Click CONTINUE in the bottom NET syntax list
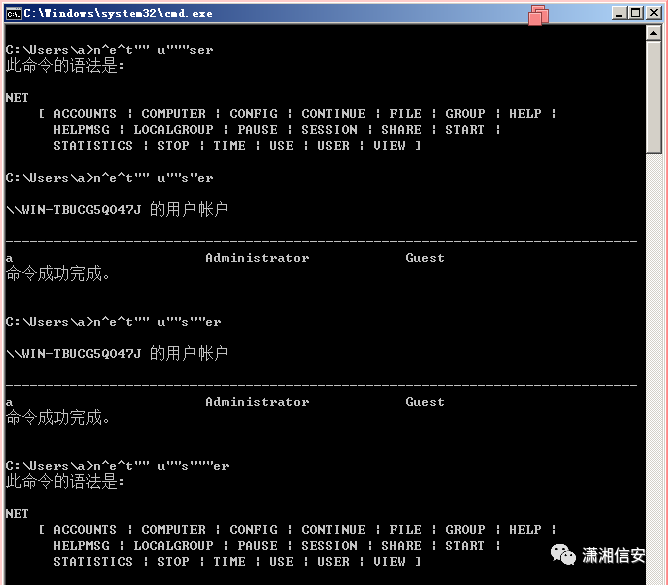This screenshot has width=668, height=585. pyautogui.click(x=334, y=530)
